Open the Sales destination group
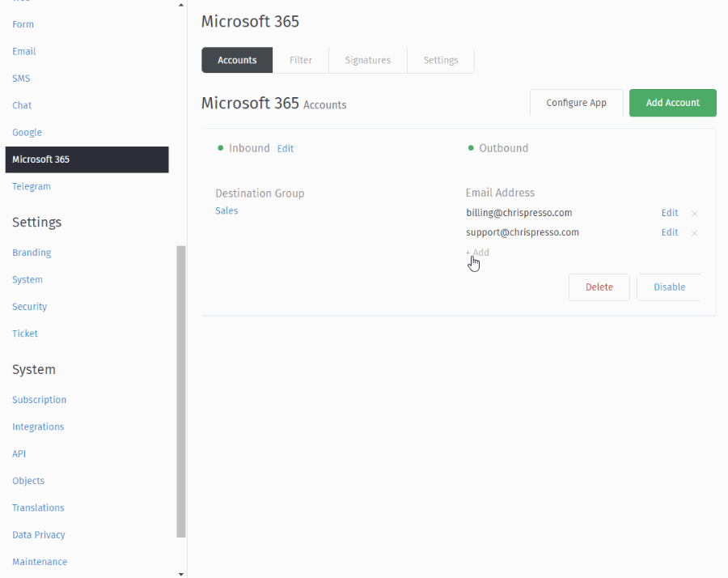728x578 pixels. click(226, 210)
